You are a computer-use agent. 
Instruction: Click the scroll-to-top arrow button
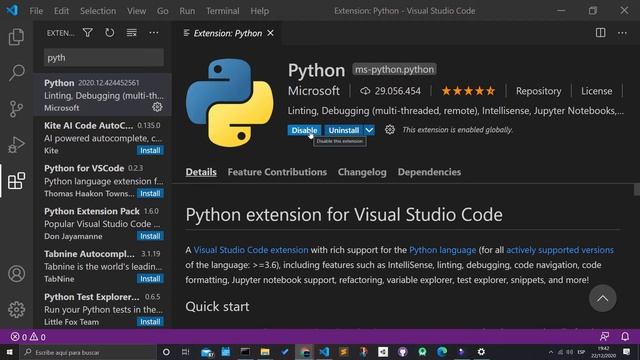(602, 298)
